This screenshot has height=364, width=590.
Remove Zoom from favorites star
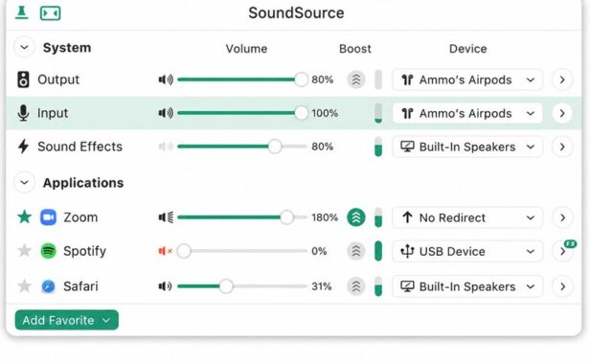click(25, 216)
